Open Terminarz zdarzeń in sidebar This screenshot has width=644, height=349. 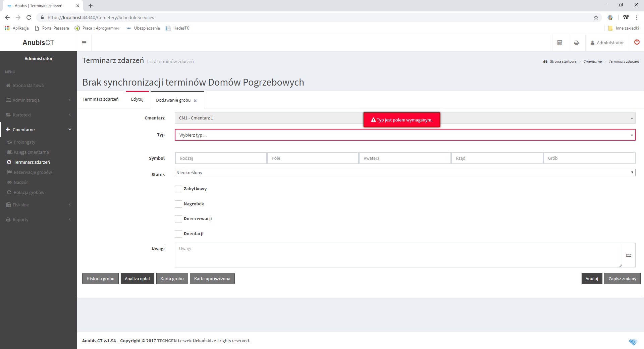(32, 162)
